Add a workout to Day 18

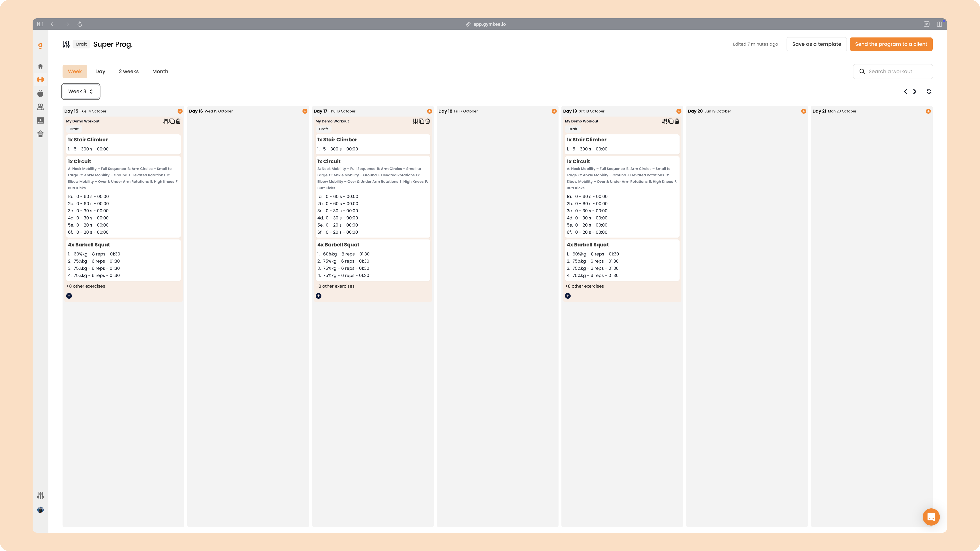point(554,111)
